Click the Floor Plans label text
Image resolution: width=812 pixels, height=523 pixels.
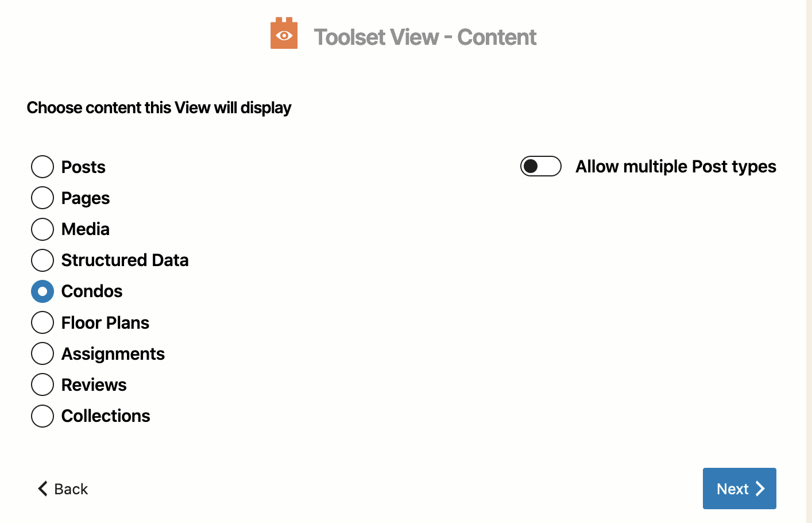coord(105,322)
